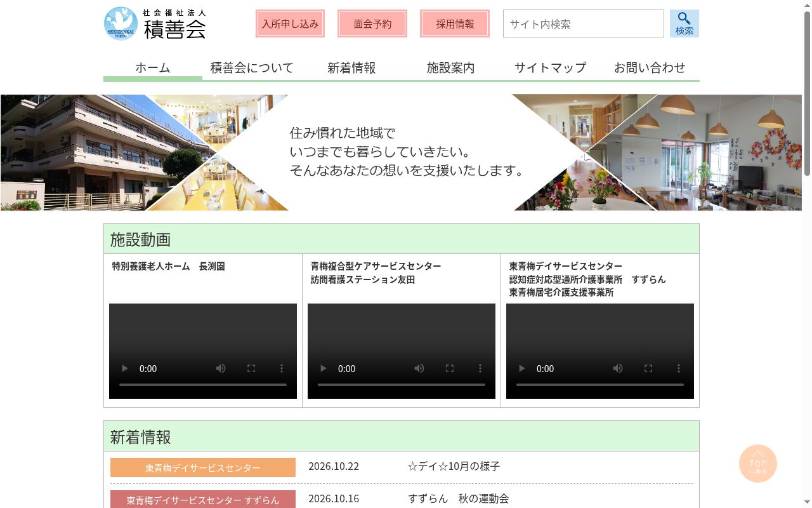The image size is (812, 508).
Task: Seek on the 東青梅居宅介護支援事業所 video progress bar
Action: tap(600, 385)
